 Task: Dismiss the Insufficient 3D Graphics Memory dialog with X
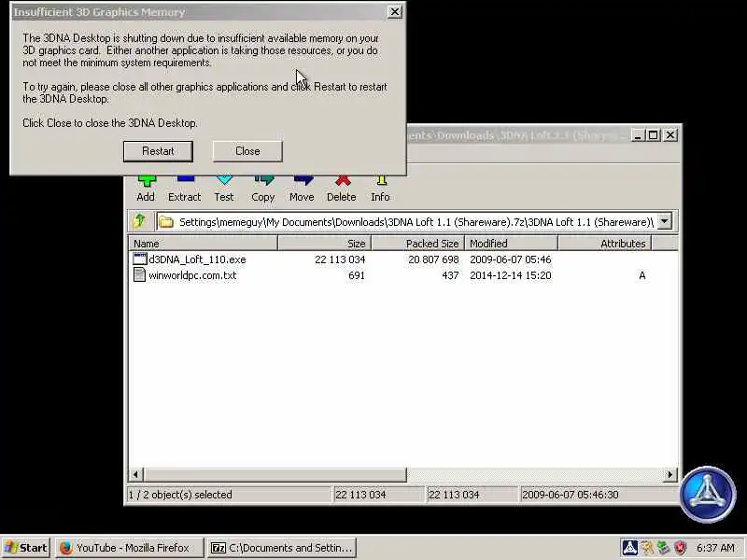click(394, 12)
